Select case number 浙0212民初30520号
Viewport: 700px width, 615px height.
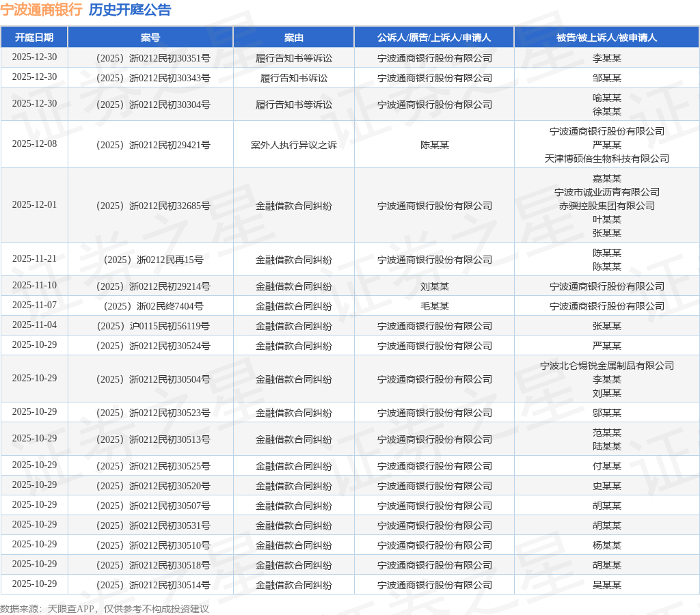coord(153,486)
